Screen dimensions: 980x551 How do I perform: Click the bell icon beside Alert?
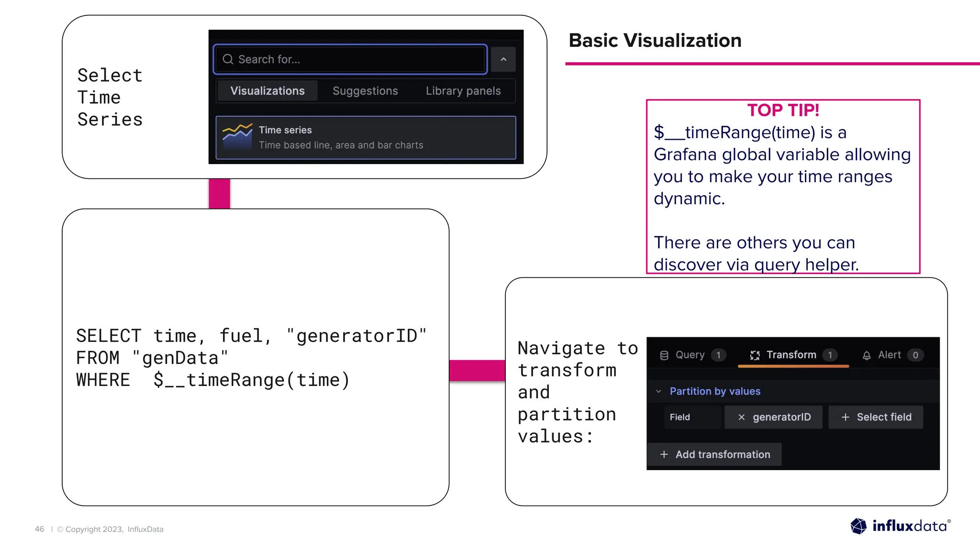(x=867, y=355)
